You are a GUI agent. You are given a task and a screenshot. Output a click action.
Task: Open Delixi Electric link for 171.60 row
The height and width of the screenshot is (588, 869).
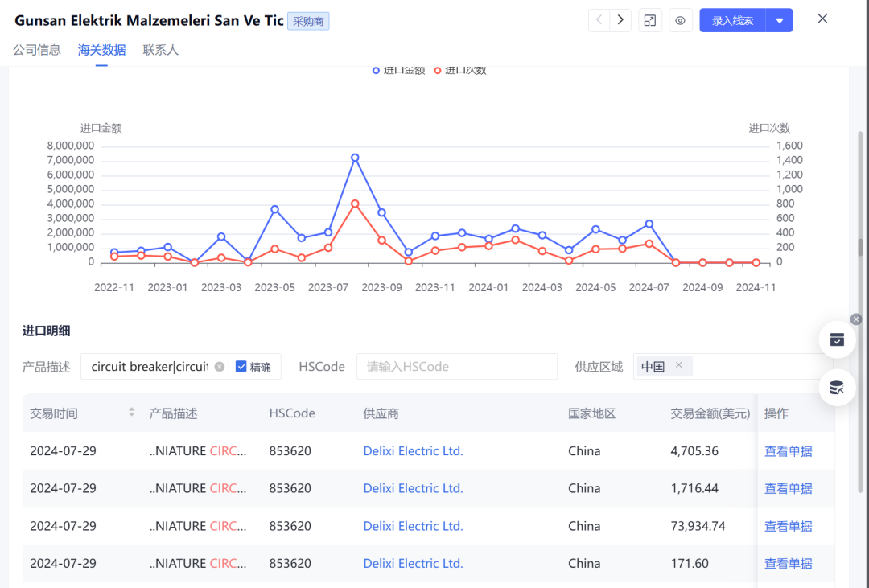(413, 564)
